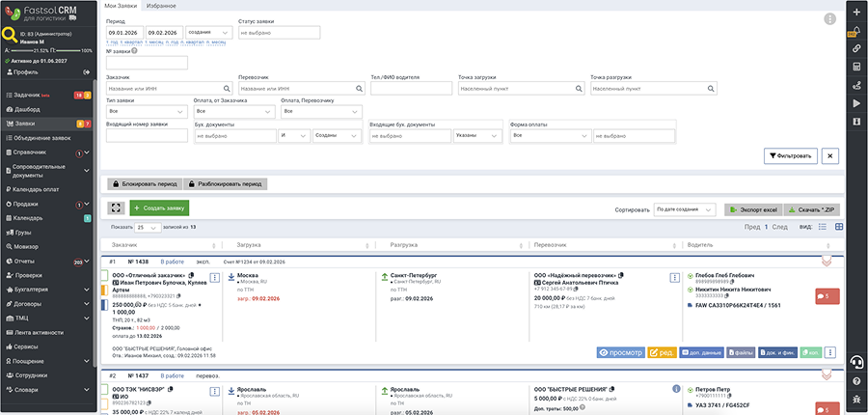
Task: Click the fullscreen expand icon above the table
Action: coord(117,207)
